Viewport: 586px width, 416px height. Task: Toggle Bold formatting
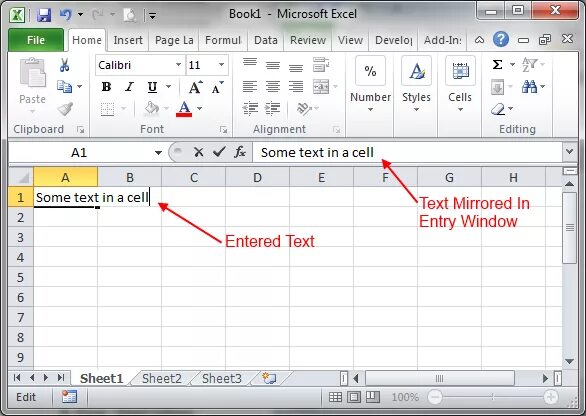click(x=107, y=87)
